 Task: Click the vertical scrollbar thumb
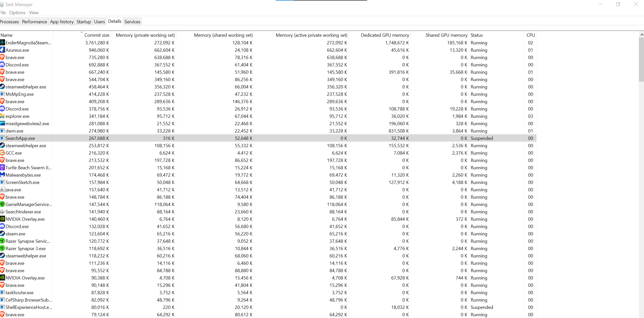(641, 60)
